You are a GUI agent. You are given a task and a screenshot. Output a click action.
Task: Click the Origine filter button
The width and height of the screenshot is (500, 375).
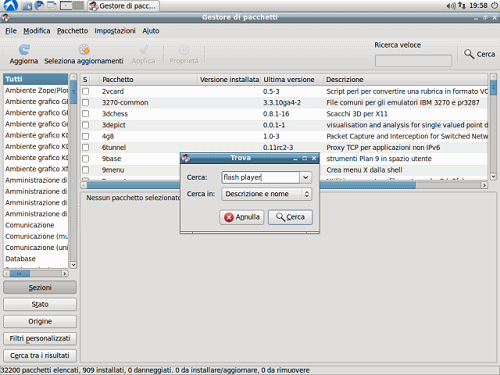[40, 321]
